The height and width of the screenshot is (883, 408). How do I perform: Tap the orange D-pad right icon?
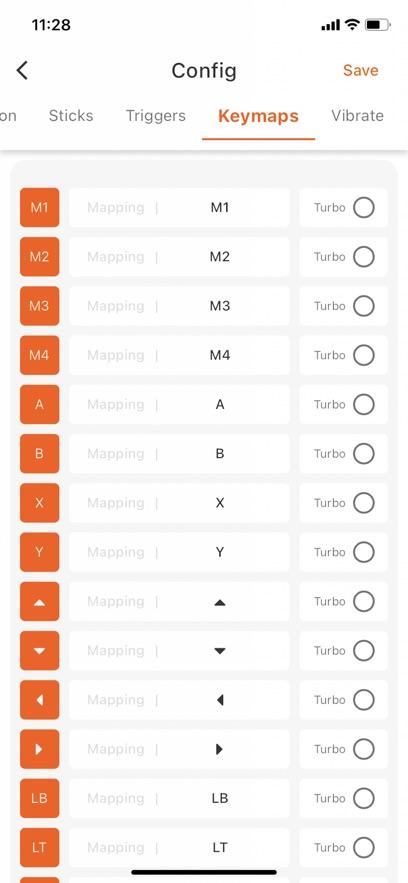(39, 750)
